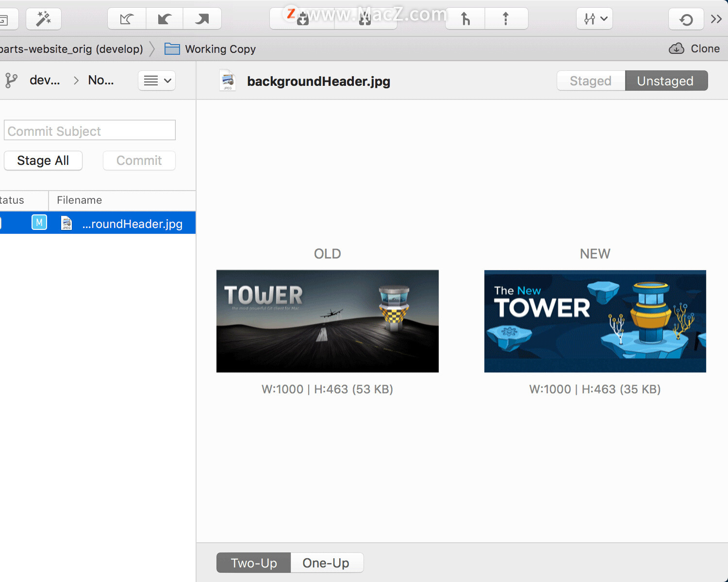Sort by the Filename column header

coord(122,200)
